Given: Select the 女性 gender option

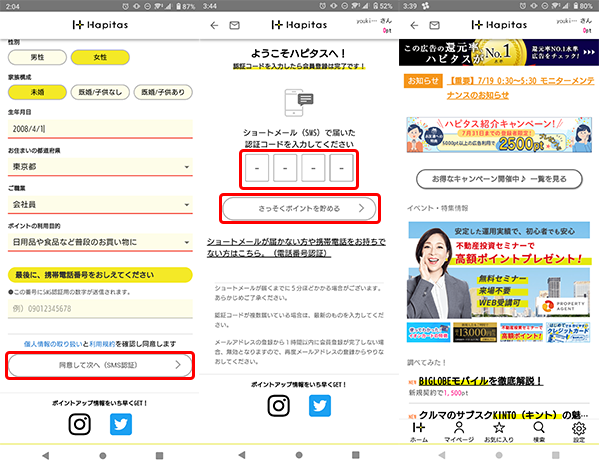Looking at the screenshot, I should click(x=100, y=57).
